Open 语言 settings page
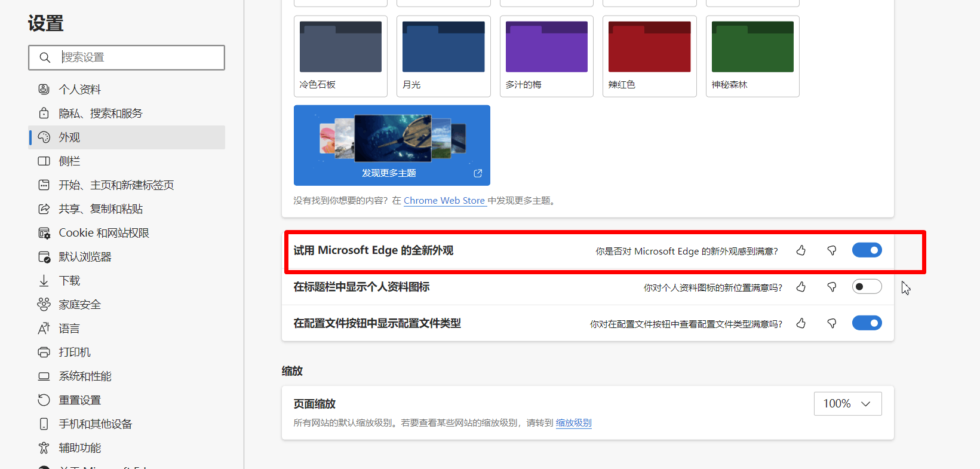Viewport: 980px width, 469px height. pyautogui.click(x=127, y=328)
